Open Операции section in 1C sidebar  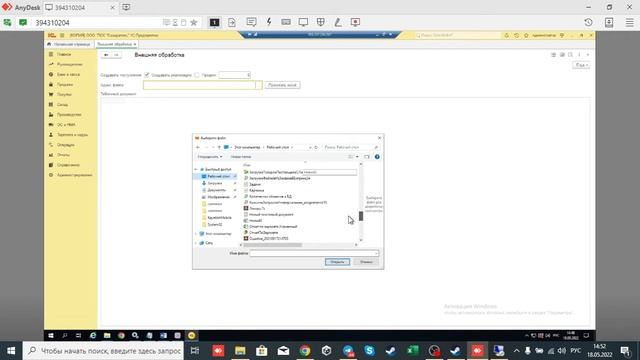point(66,145)
